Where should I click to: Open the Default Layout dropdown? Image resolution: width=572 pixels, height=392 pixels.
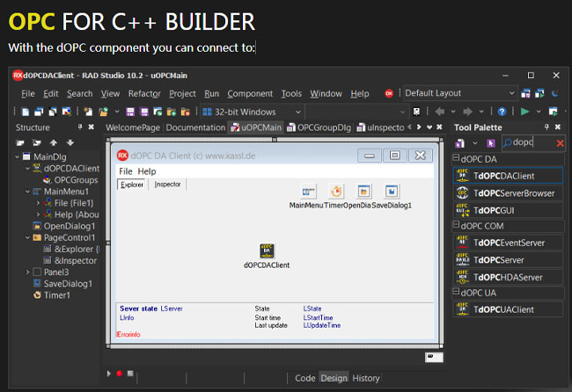[x=460, y=93]
